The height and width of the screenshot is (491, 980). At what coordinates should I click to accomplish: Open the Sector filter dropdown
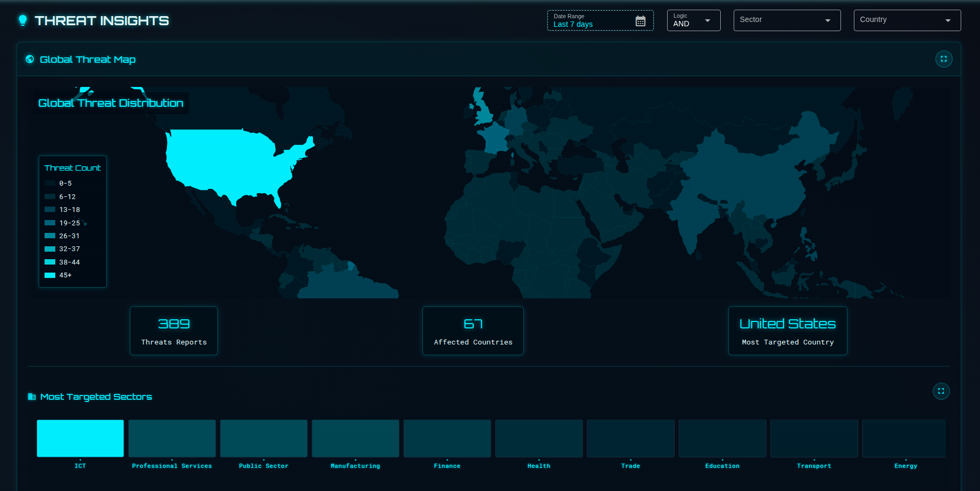click(x=787, y=20)
